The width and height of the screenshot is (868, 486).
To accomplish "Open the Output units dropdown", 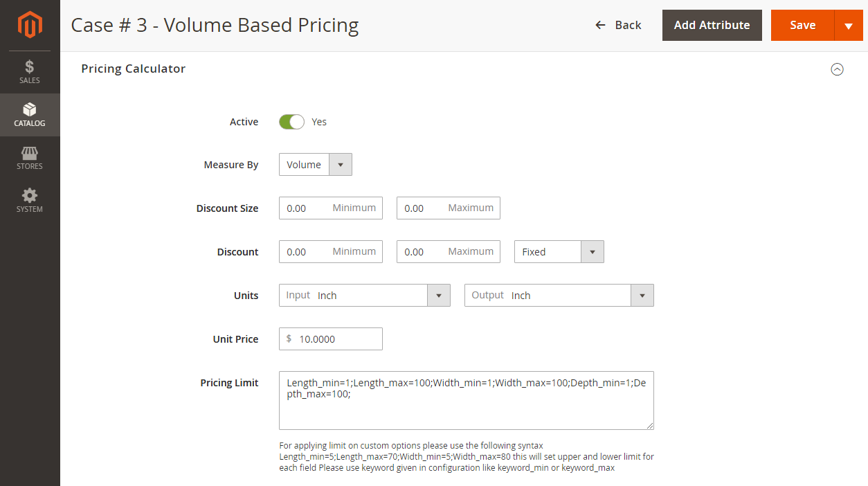I will [x=559, y=296].
